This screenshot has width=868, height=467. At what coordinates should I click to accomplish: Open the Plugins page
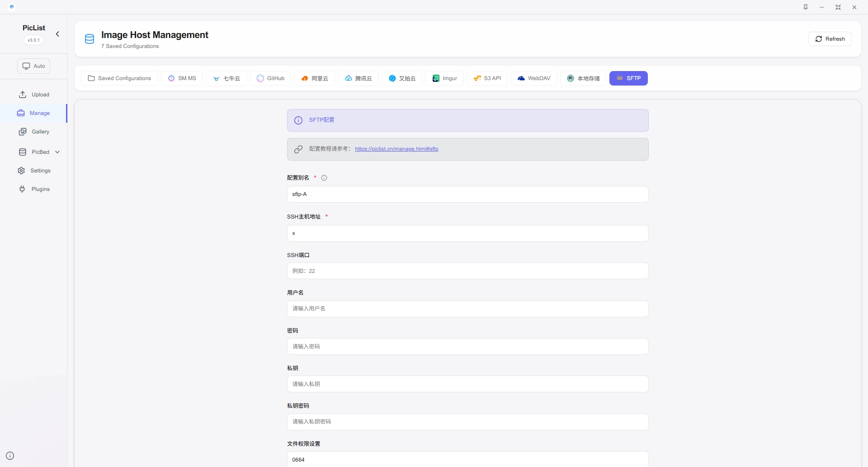point(34,189)
